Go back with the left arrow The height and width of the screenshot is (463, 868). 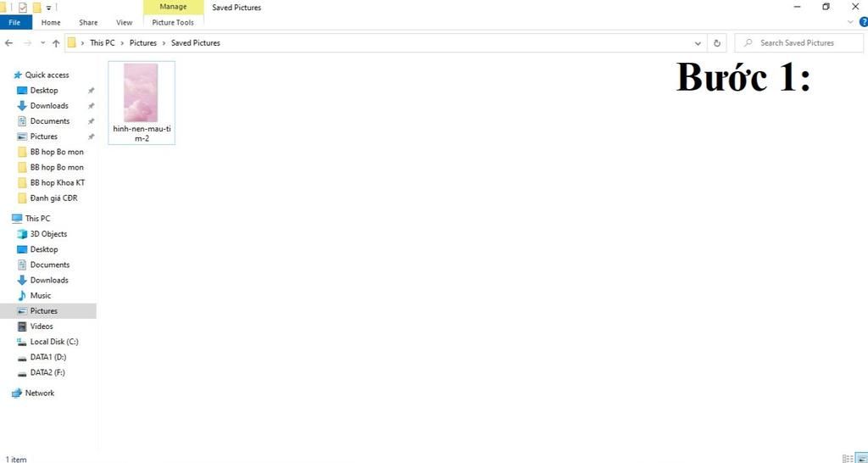pyautogui.click(x=8, y=42)
